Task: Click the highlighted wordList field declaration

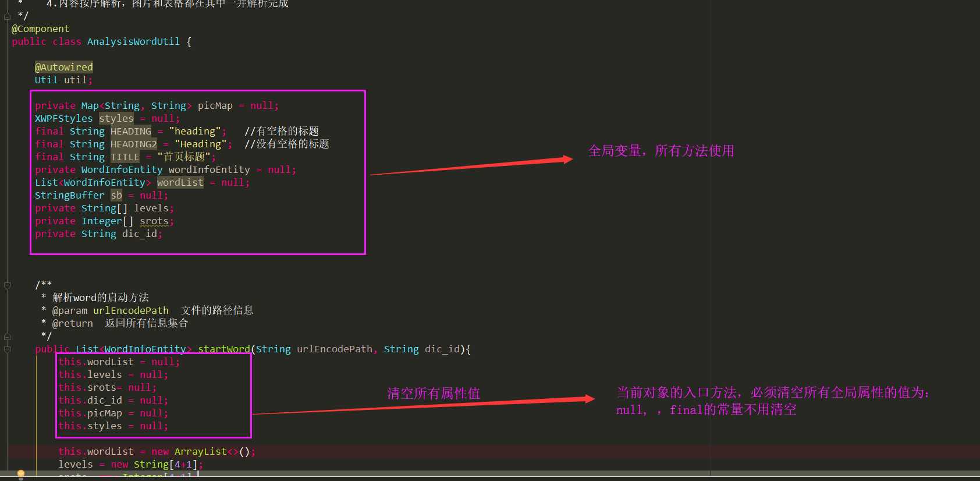Action: click(x=180, y=182)
